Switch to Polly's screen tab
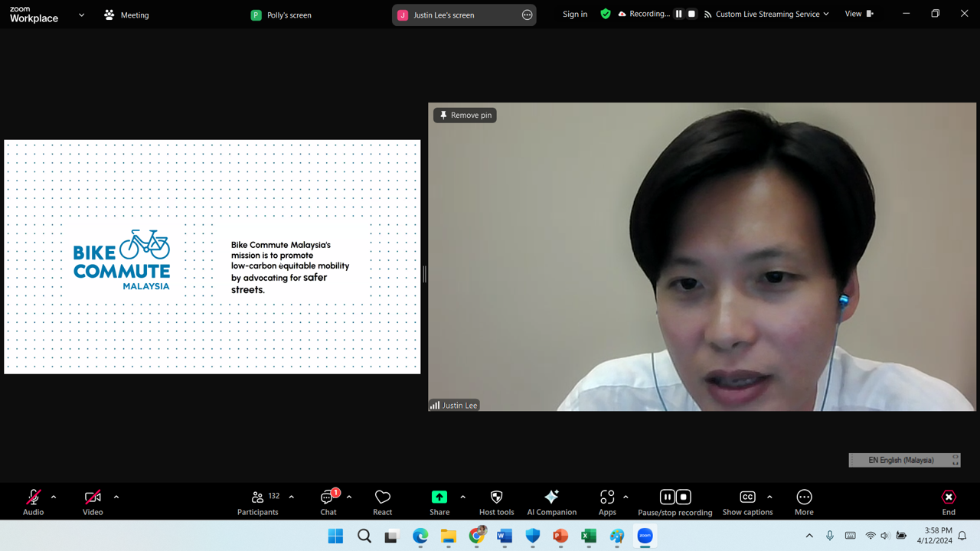The image size is (980, 551). [x=282, y=15]
